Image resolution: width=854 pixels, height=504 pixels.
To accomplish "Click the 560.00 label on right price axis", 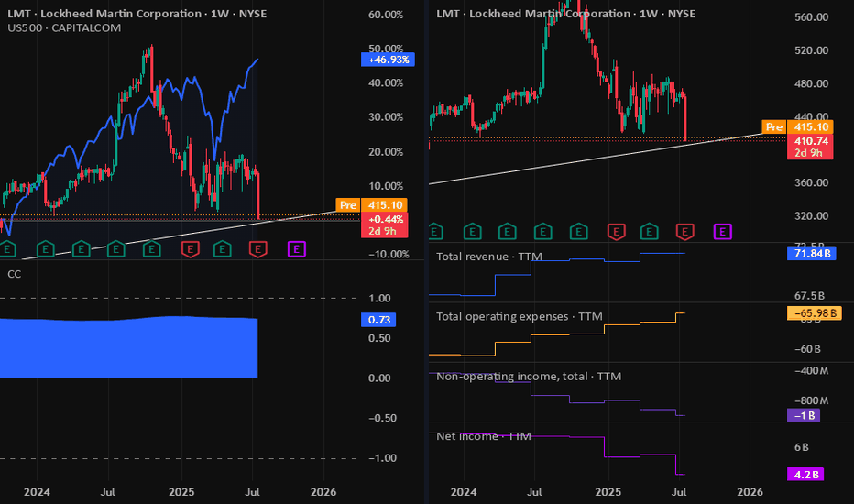I will (x=811, y=16).
